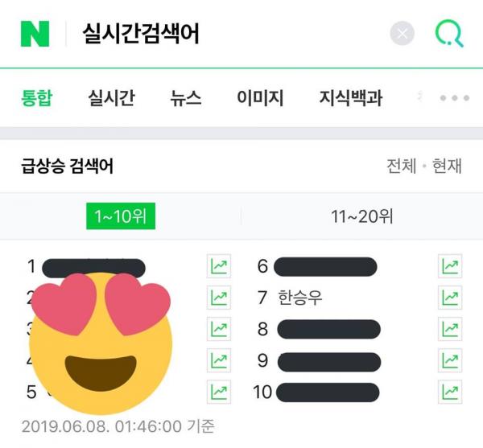The image size is (483, 448).
Task: Tap the green magnifier search icon
Action: (449, 33)
